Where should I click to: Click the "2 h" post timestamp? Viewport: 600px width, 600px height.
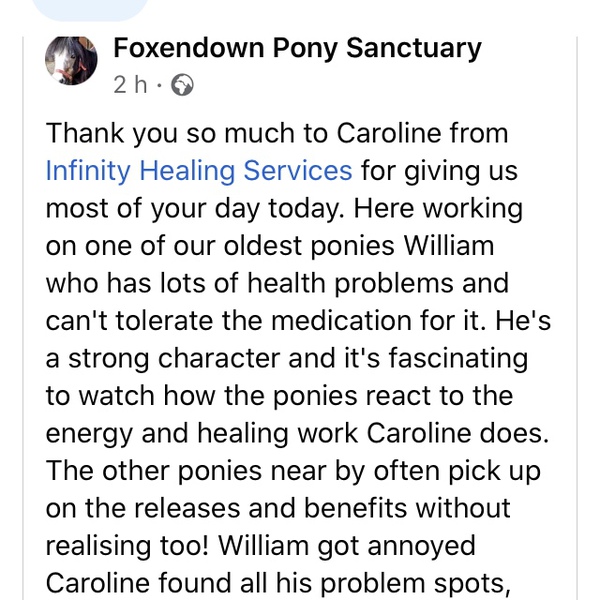coord(130,86)
